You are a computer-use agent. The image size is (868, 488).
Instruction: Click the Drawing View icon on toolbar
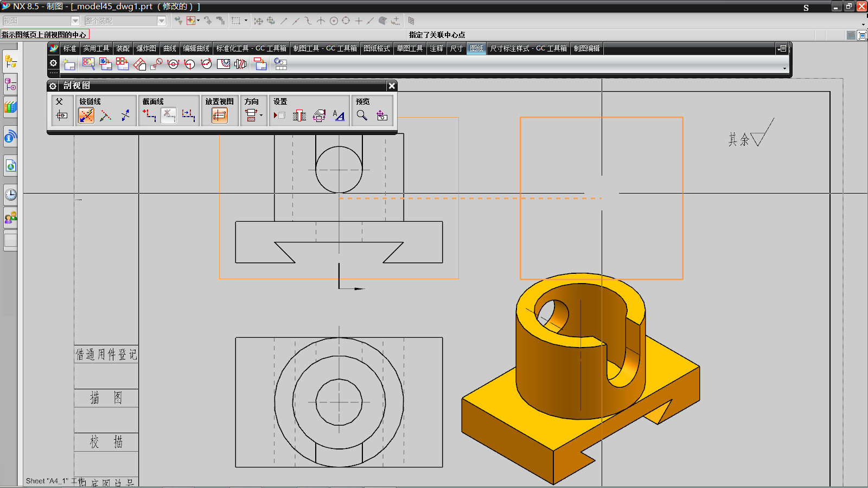(260, 64)
